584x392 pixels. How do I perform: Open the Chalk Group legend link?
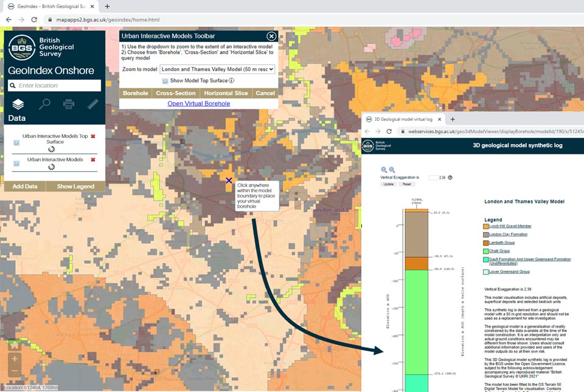pos(499,250)
